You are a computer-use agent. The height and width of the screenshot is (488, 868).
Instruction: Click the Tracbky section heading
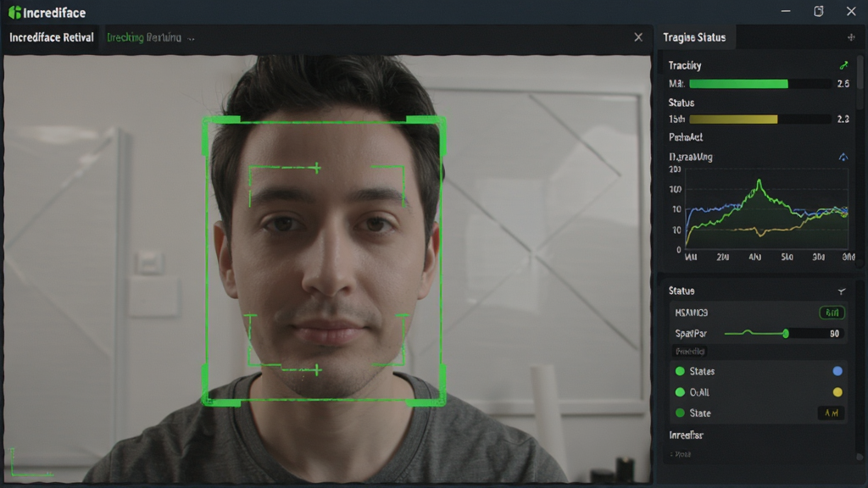click(685, 66)
